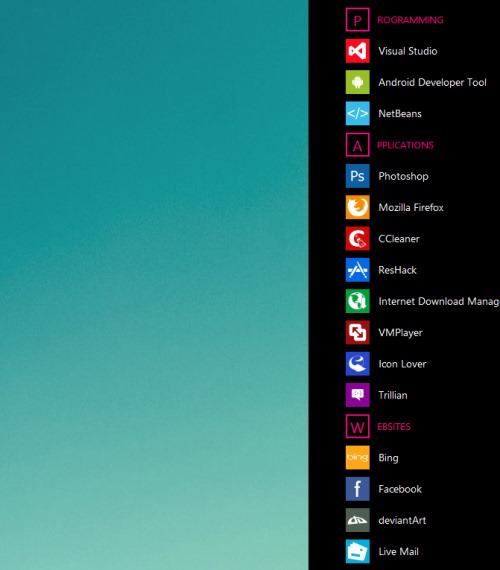Open the Android Developer Tool icon
This screenshot has height=570, width=500.
point(357,82)
